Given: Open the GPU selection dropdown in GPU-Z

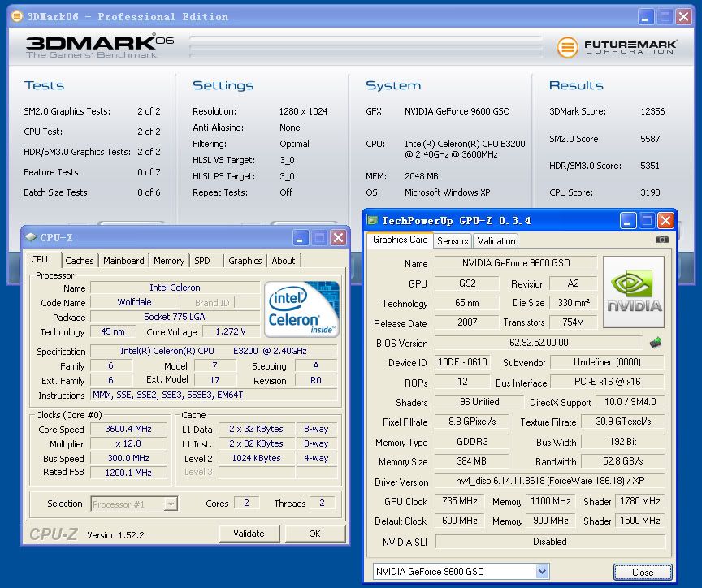Looking at the screenshot, I should point(542,572).
